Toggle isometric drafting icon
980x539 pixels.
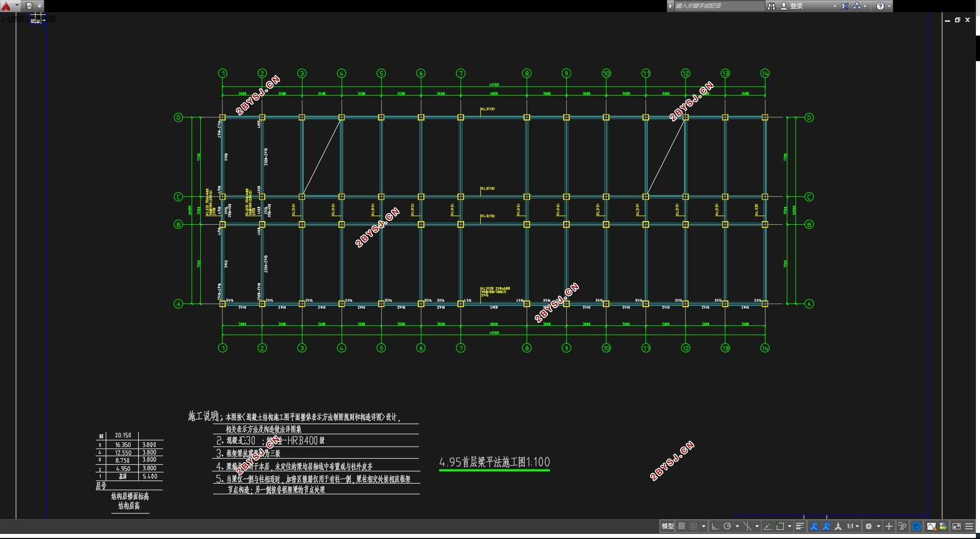click(747, 526)
